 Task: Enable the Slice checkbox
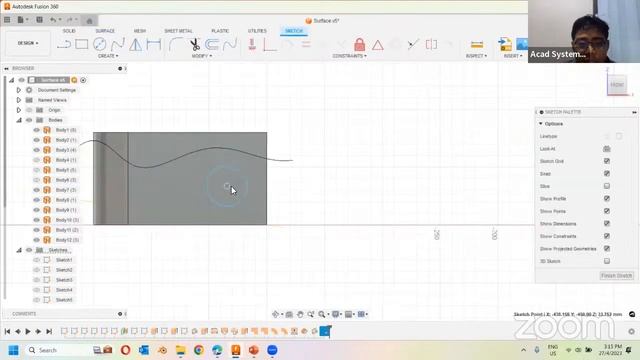(607, 186)
